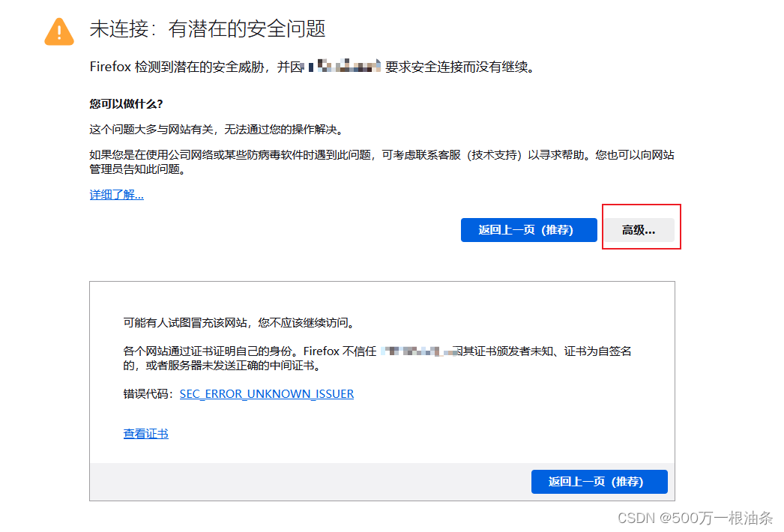This screenshot has height=532, width=784.
Task: Click the paragraph starting 如果您是在使用公司网络
Action: click(382, 162)
